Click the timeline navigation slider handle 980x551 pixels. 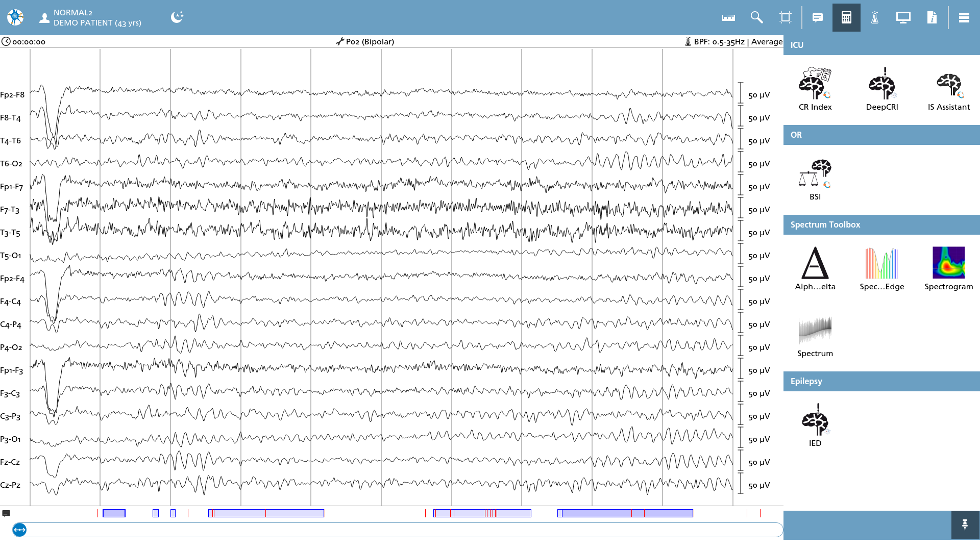click(19, 530)
